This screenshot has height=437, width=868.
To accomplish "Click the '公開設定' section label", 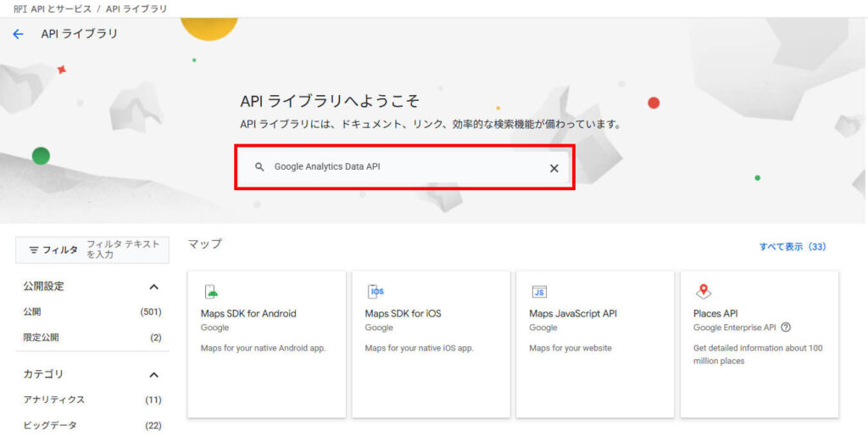I will pos(44,286).
